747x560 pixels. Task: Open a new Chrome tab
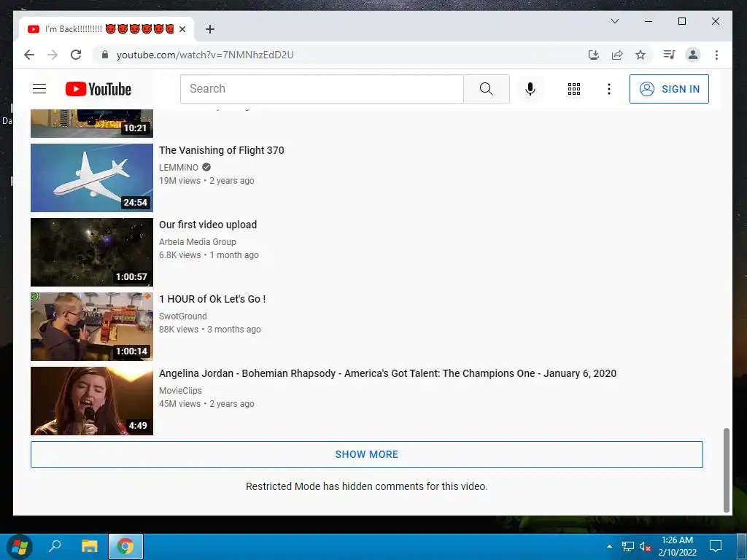[209, 29]
